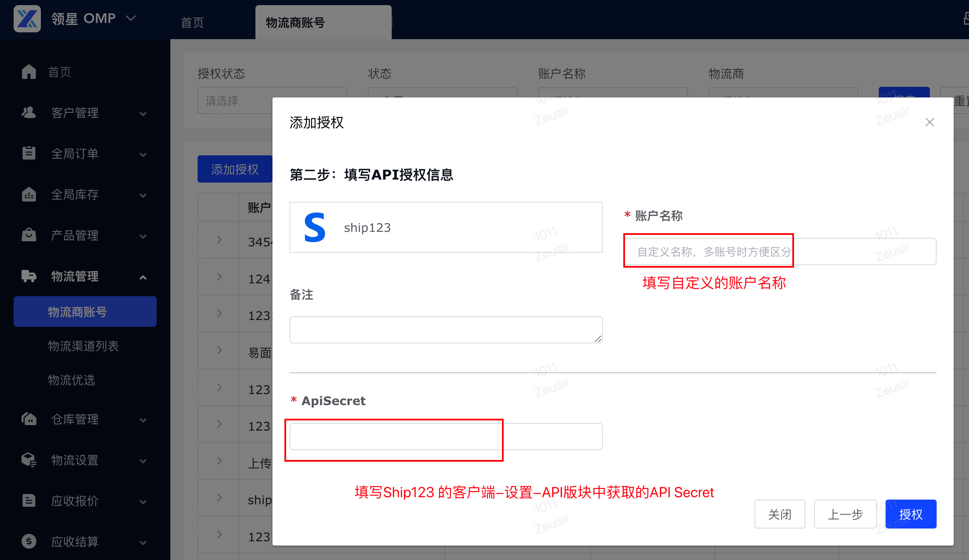Expand the 仓库管理 menu chevron
Screen dimensions: 969x560
143,420
